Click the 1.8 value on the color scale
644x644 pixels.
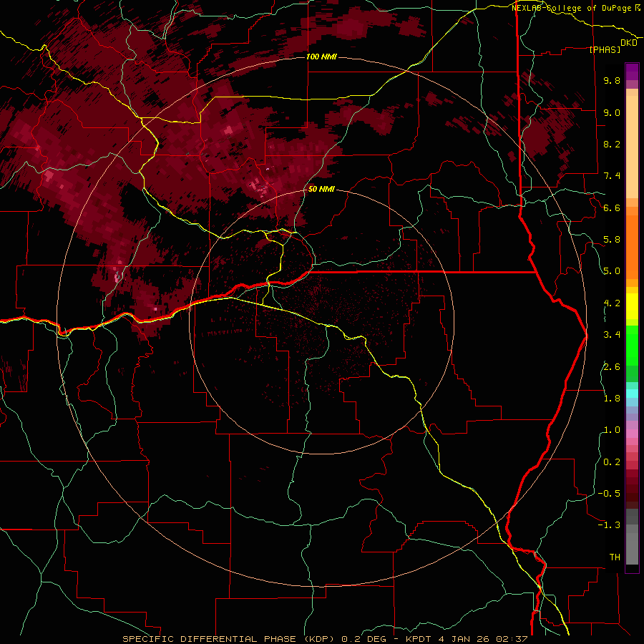point(612,398)
